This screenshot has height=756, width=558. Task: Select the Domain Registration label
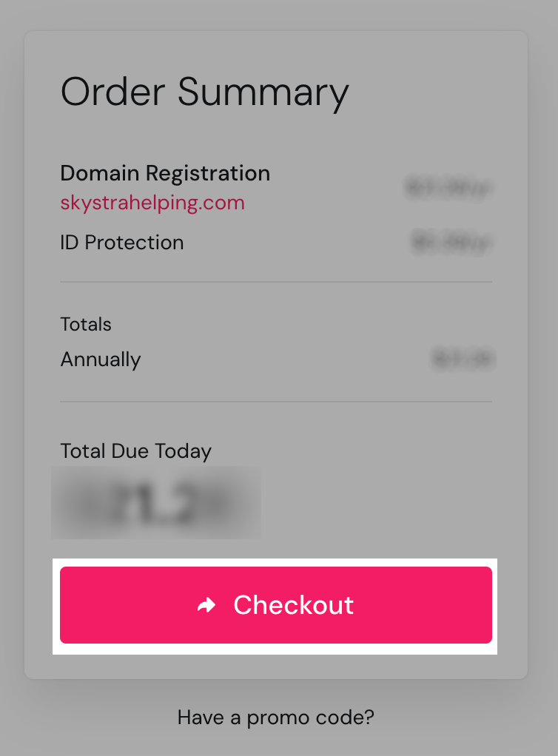tap(164, 173)
